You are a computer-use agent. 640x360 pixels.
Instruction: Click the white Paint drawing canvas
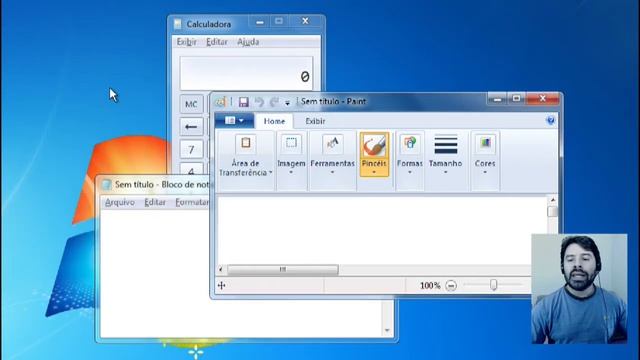pos(382,231)
